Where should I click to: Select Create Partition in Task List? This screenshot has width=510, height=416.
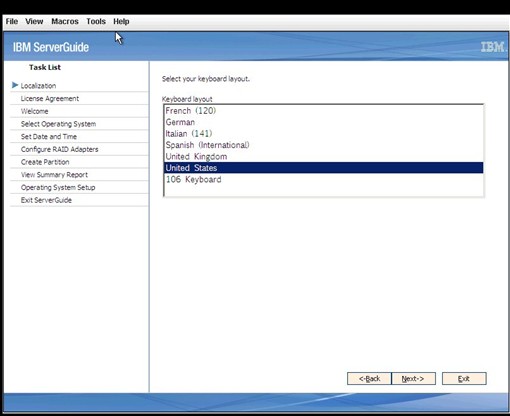45,162
